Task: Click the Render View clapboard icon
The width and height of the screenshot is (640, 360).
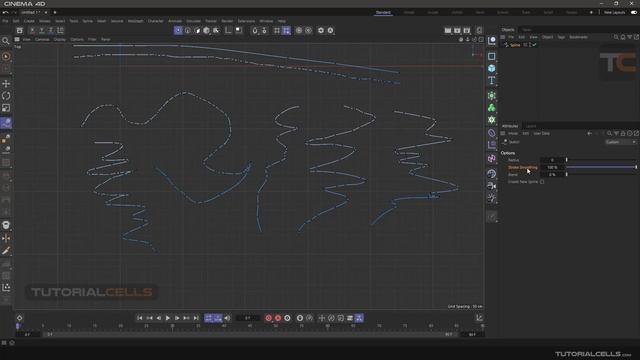Action: click(448, 30)
